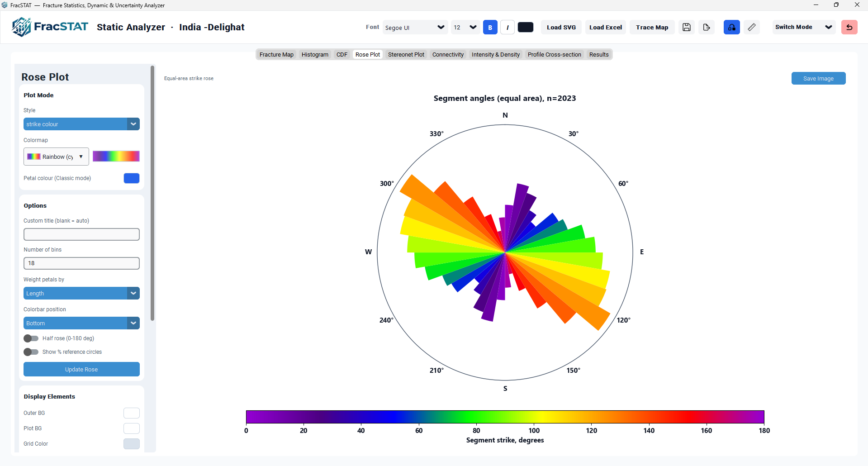Open the Stereonet Plot tab
The image size is (868, 466).
(x=406, y=54)
